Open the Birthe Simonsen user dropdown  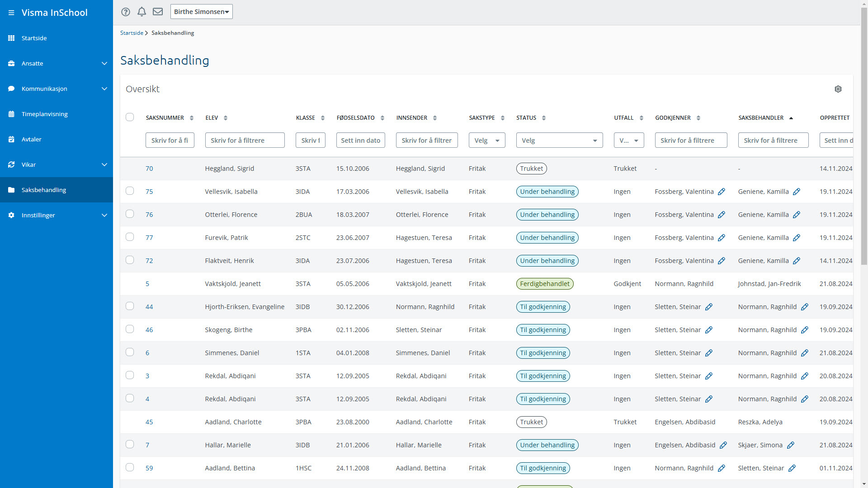point(201,12)
